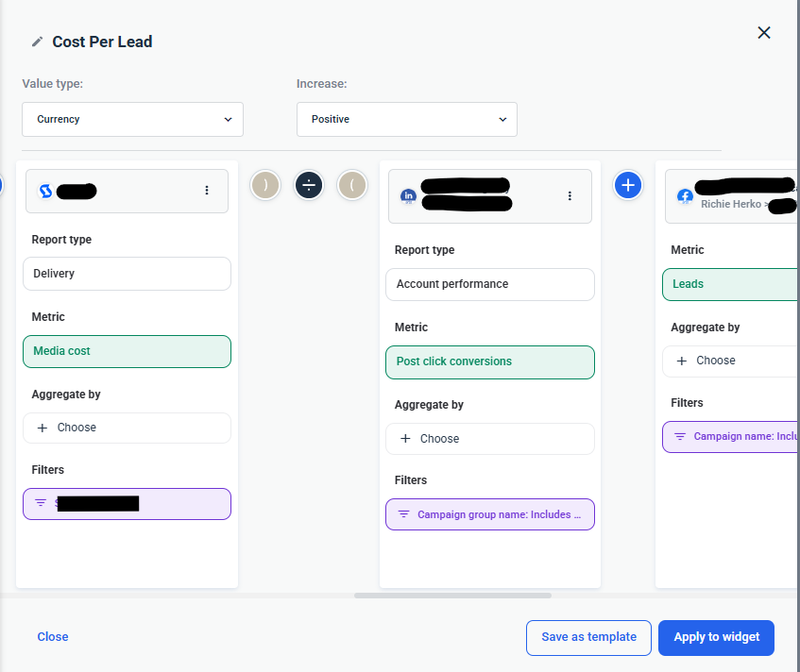Viewport: 800px width, 672px height.
Task: Open three-dot menu on LinkedIn source card
Action: [570, 195]
